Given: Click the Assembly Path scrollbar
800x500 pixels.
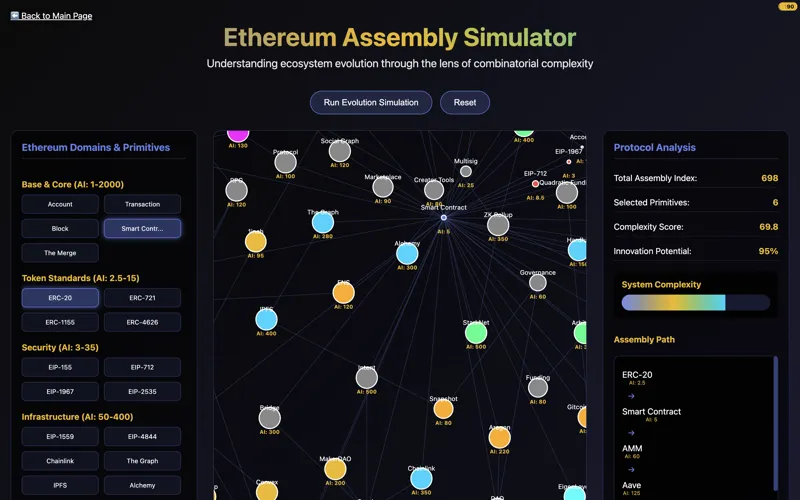Looking at the screenshot, I should point(776,423).
